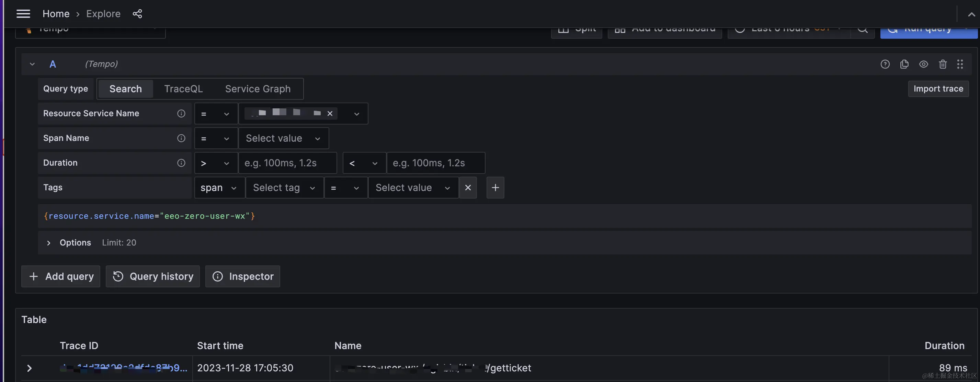The height and width of the screenshot is (382, 980).
Task: Switch to Service Graph query type
Action: (258, 89)
